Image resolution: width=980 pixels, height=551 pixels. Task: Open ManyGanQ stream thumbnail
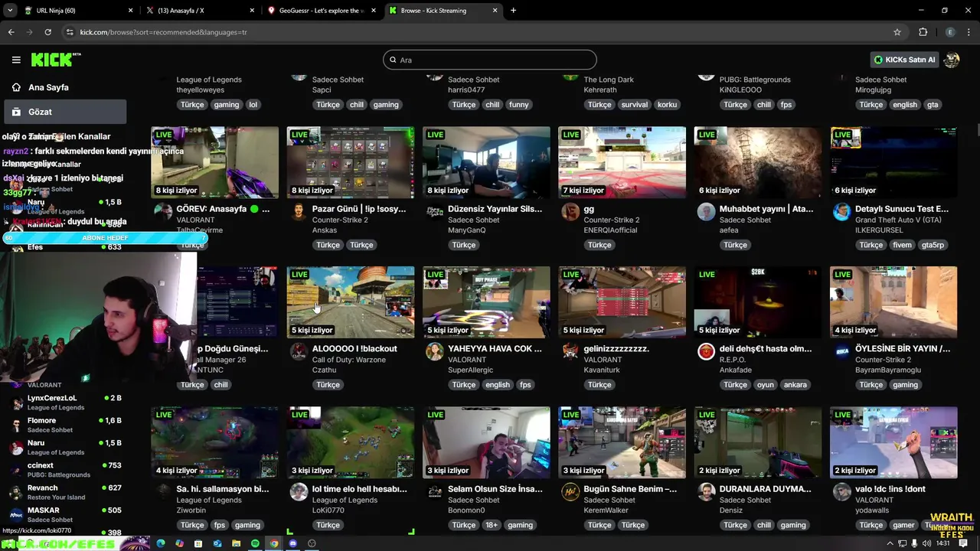(x=486, y=162)
